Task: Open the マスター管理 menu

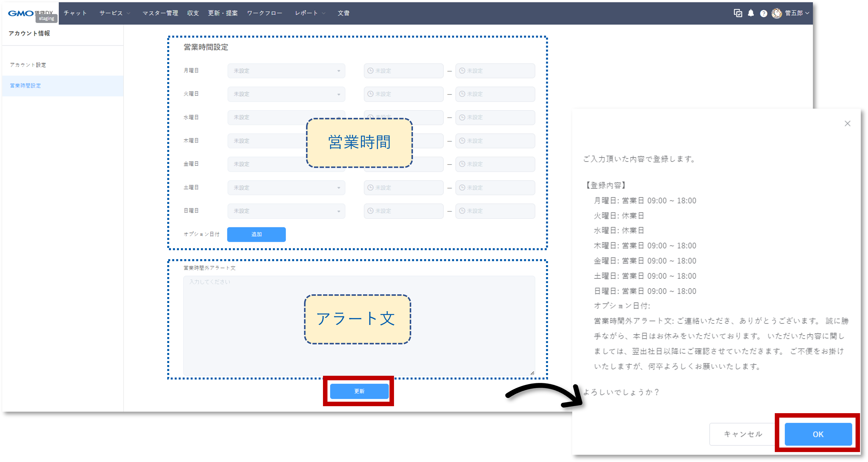Action: (160, 13)
